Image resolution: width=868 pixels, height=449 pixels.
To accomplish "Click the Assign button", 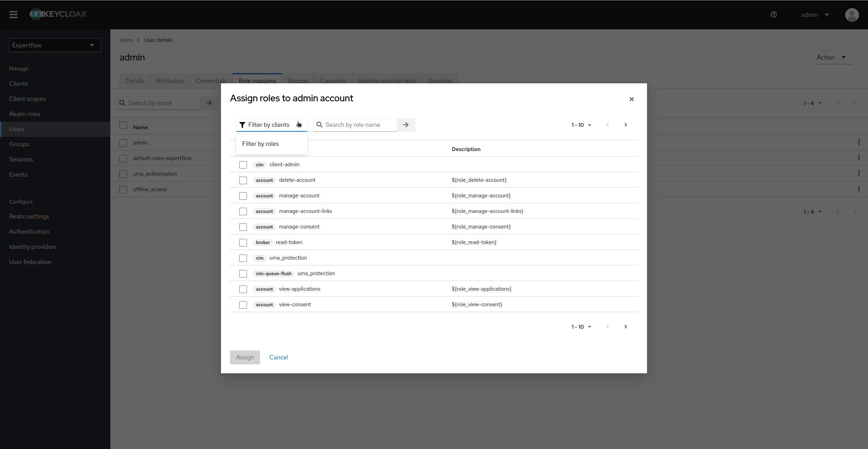I will (x=244, y=357).
